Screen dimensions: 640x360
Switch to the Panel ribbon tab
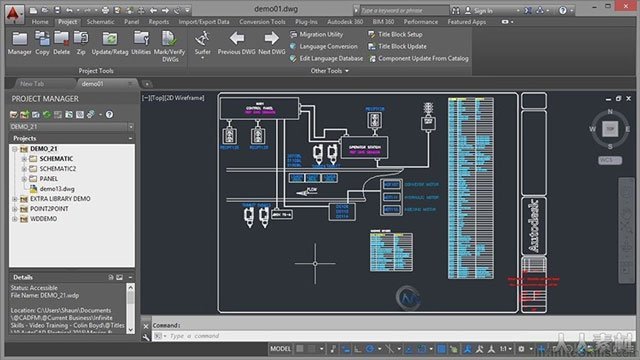point(131,22)
